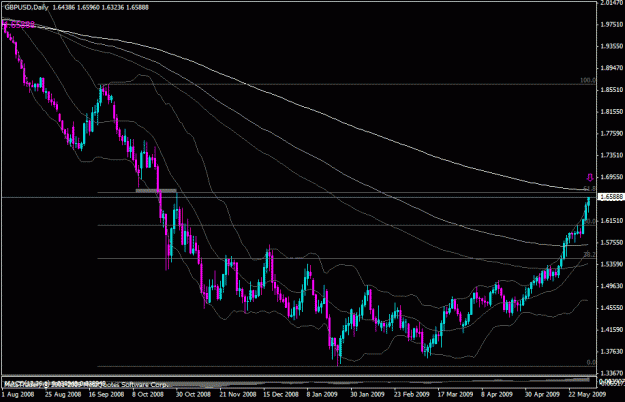The width and height of the screenshot is (625, 402).
Task: Select the gray rectangle at the 61.8 level
Action: [x=156, y=190]
